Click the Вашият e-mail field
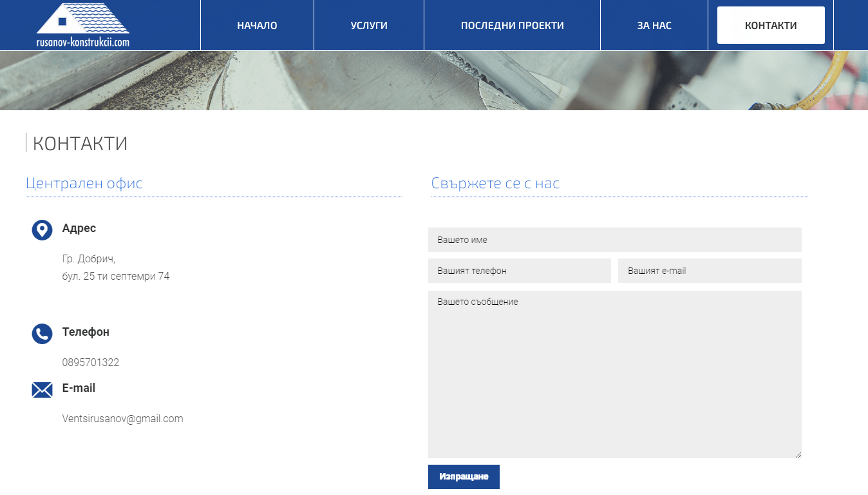 click(x=710, y=271)
